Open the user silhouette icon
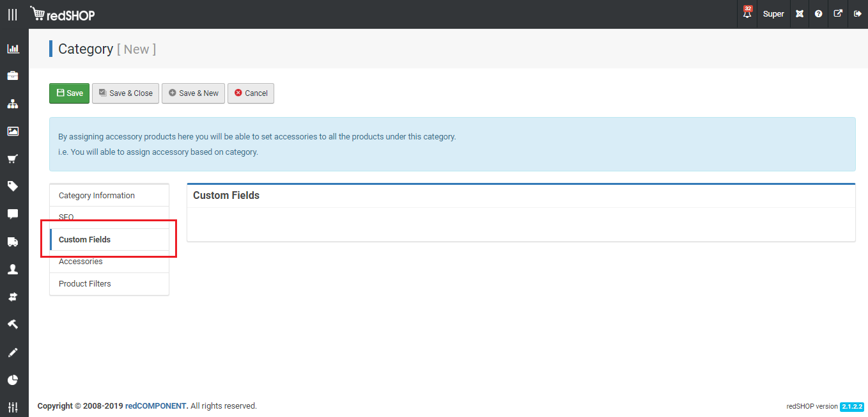Viewport: 868px width, 417px height. 13,269
